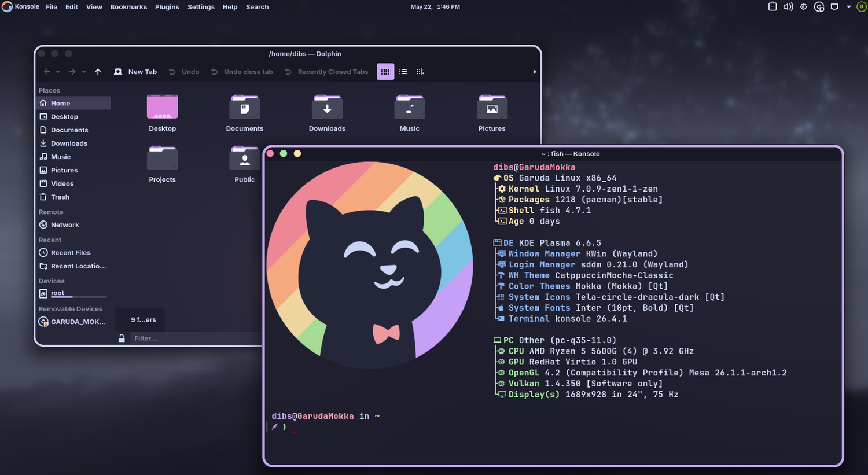Open the volume tray icon
This screenshot has height=475, width=868.
[788, 7]
